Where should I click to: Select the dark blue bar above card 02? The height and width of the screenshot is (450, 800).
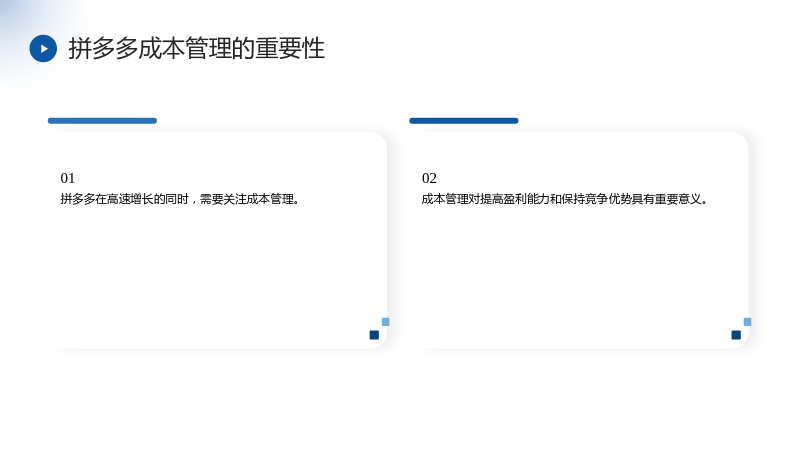click(x=464, y=121)
